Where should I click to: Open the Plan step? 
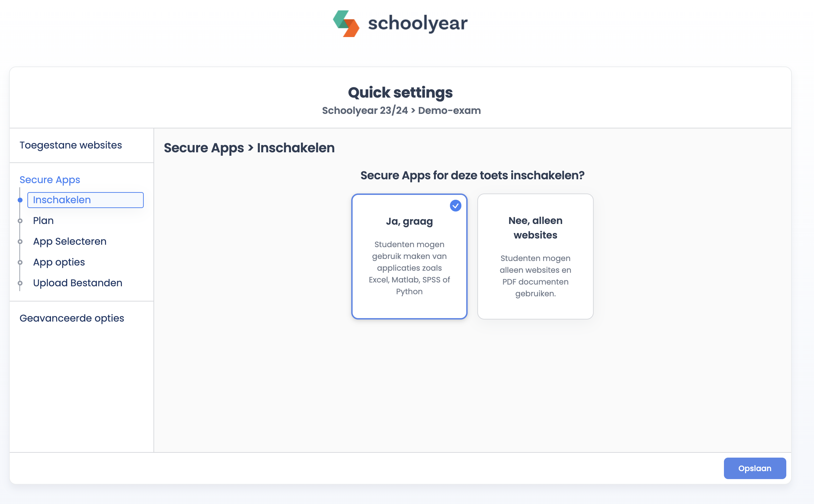click(43, 220)
